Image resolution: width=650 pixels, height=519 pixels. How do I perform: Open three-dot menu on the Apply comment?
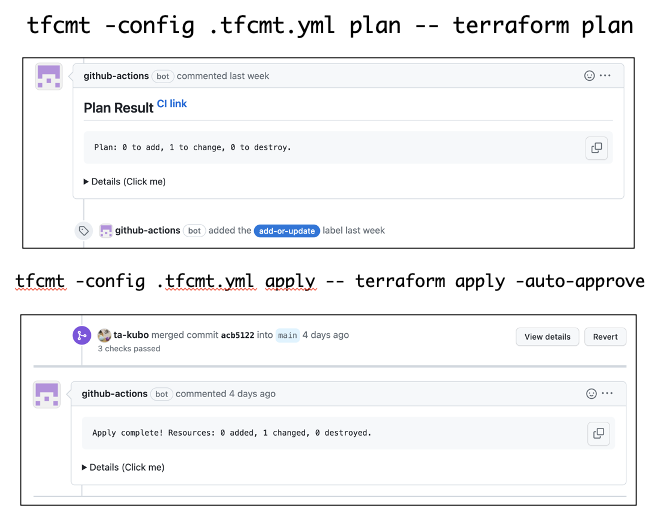tap(607, 394)
